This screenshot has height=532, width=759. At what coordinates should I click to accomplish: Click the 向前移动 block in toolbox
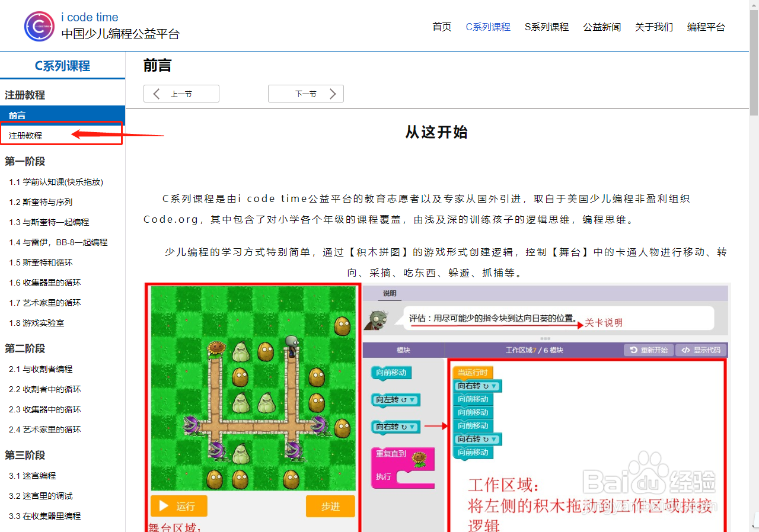pos(391,373)
